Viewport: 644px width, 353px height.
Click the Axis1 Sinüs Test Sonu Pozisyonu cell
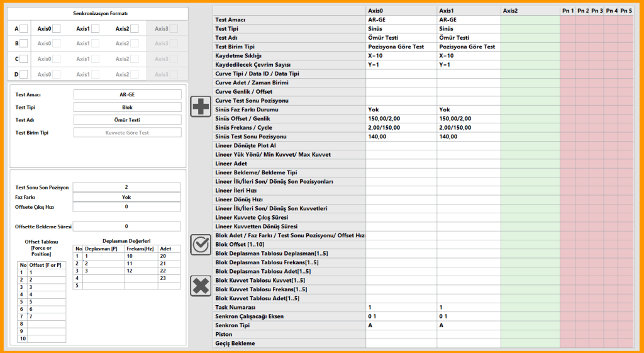pos(469,137)
